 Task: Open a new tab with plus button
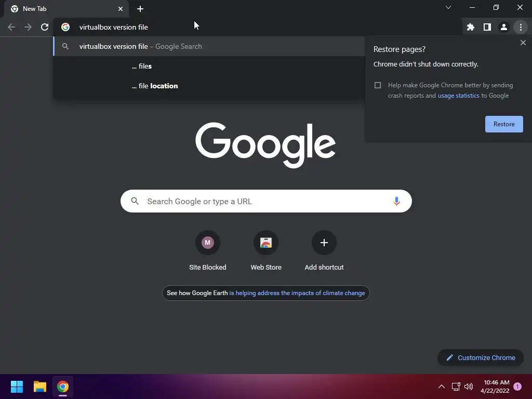click(x=140, y=9)
